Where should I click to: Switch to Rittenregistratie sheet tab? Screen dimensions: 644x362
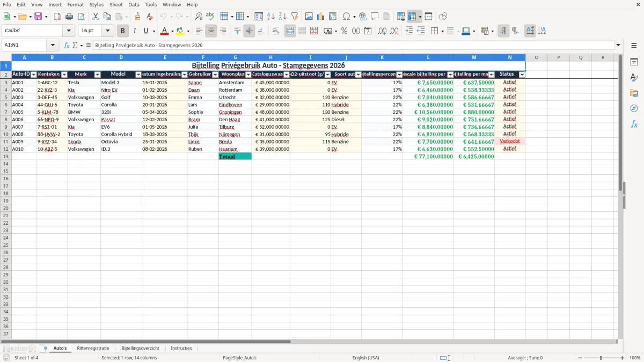point(93,348)
